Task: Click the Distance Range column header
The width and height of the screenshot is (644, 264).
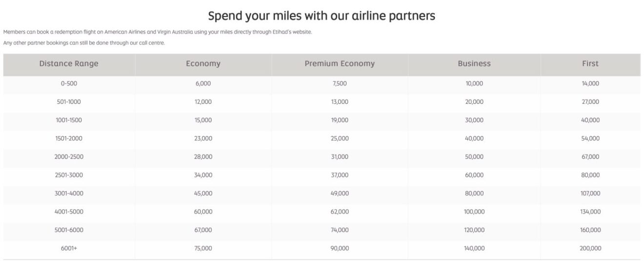Action: click(x=69, y=64)
